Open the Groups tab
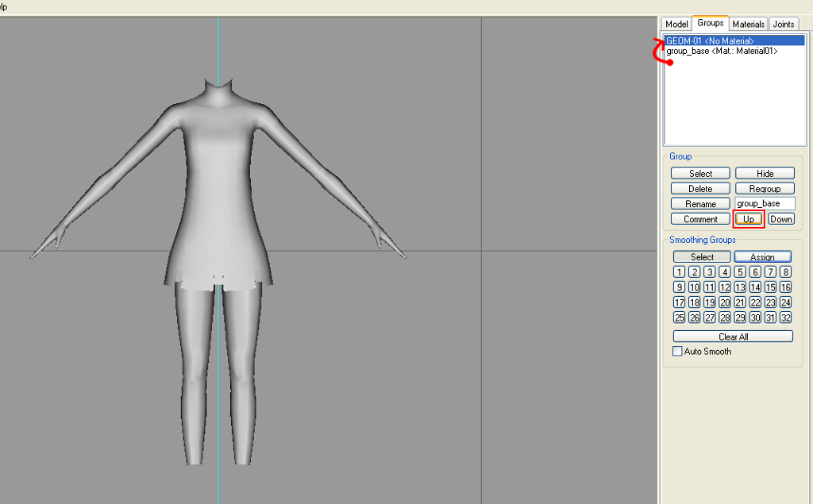813x504 pixels. coord(711,23)
